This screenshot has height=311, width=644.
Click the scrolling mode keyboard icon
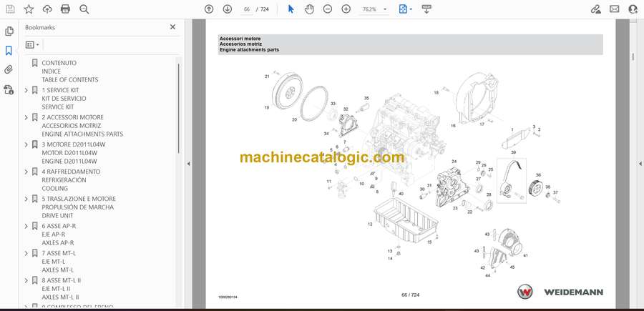[x=426, y=9]
